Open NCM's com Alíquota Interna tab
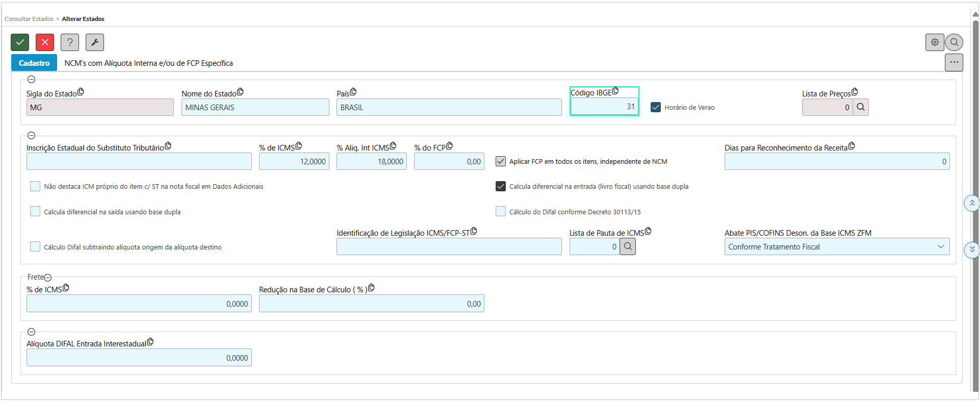 tap(148, 63)
